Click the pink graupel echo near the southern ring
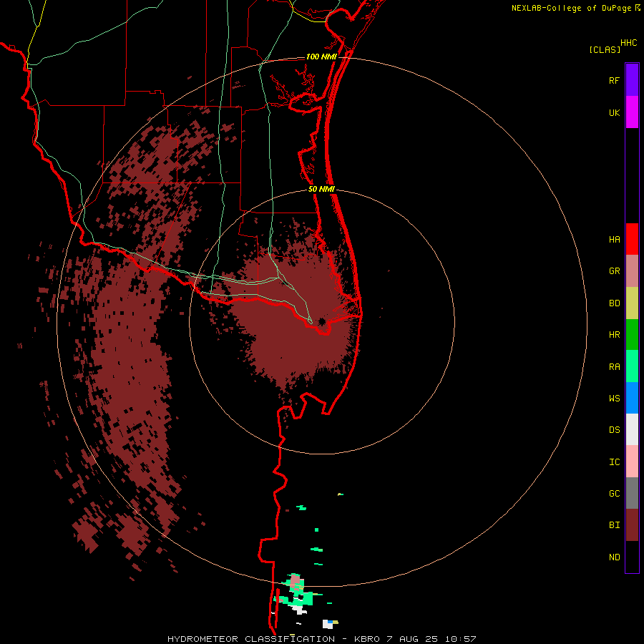The height and width of the screenshot is (644, 644). click(x=296, y=580)
